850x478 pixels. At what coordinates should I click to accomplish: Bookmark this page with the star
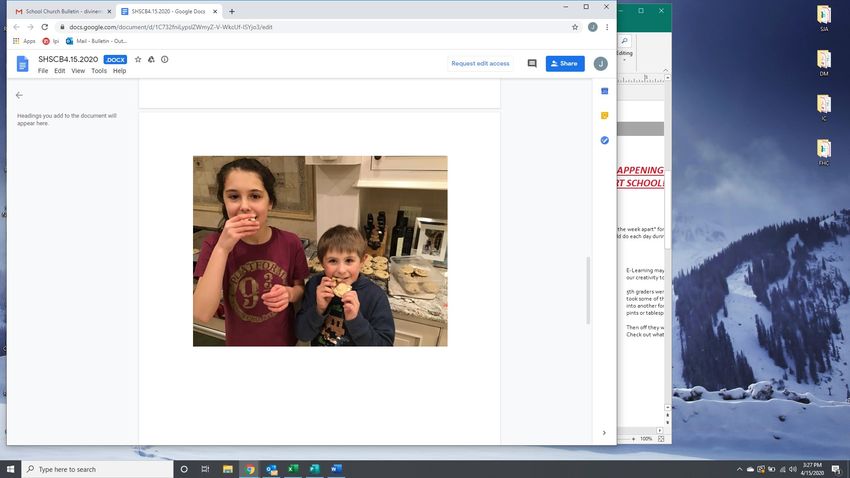tap(575, 27)
